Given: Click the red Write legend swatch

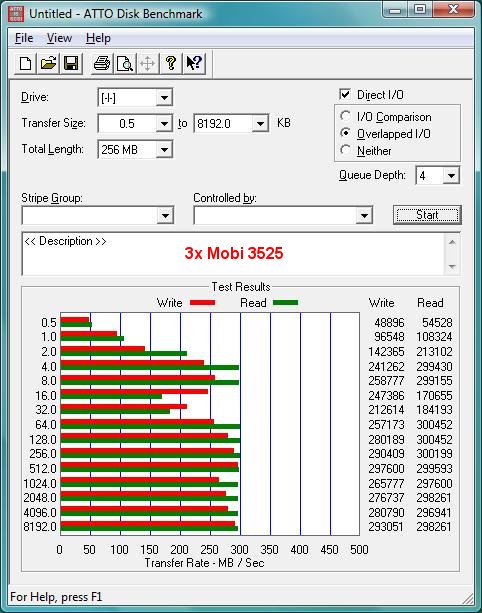Looking at the screenshot, I should [x=202, y=303].
